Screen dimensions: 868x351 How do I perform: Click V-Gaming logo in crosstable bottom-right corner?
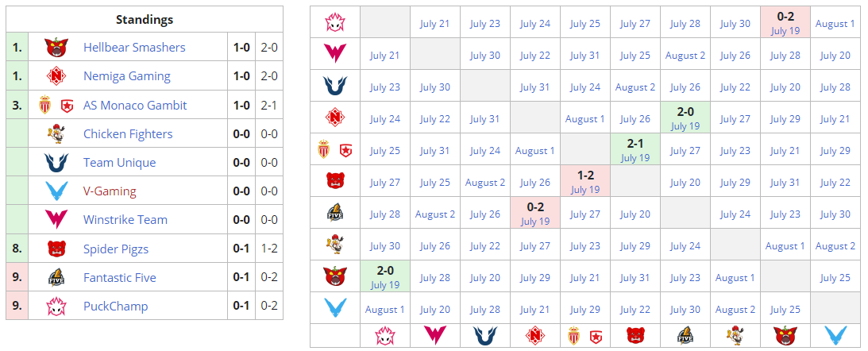pos(835,335)
